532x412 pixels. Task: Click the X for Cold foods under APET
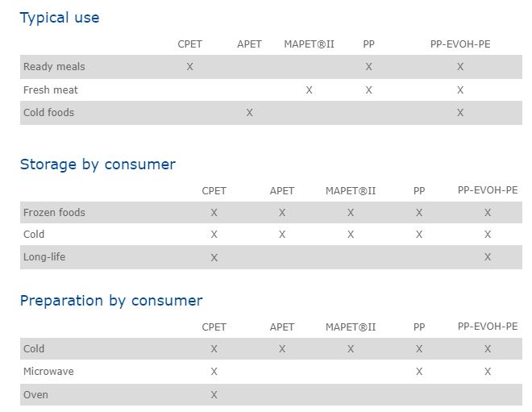tap(249, 113)
